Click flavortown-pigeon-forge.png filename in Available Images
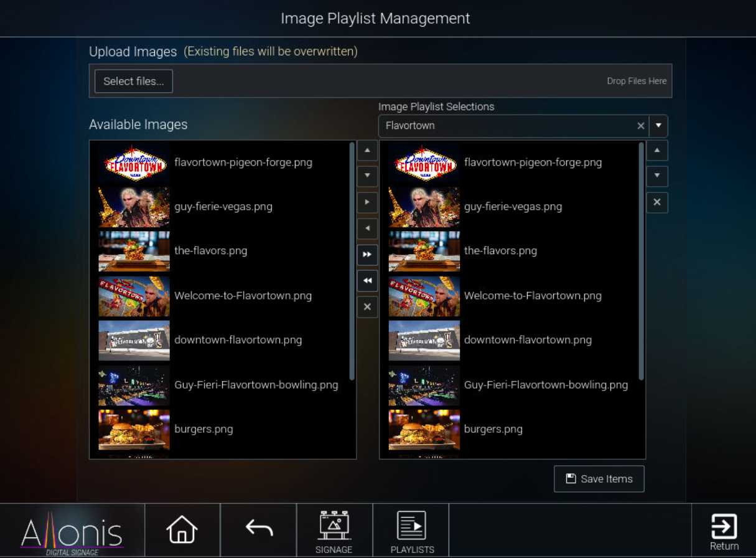Viewport: 756px width, 558px height. point(243,163)
